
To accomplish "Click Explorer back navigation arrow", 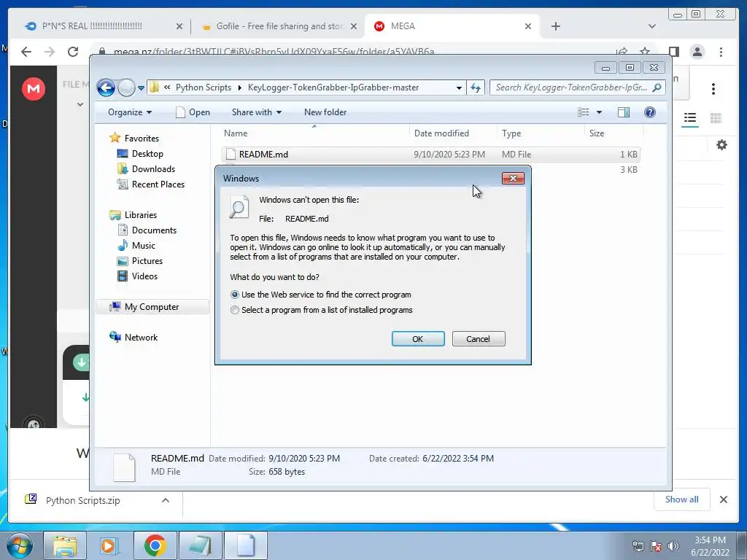I will tap(106, 87).
